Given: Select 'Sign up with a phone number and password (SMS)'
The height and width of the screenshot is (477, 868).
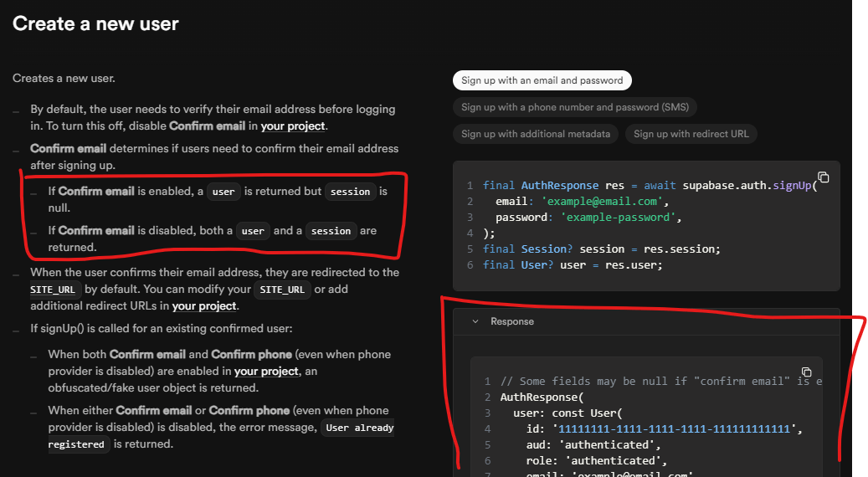Looking at the screenshot, I should 574,107.
